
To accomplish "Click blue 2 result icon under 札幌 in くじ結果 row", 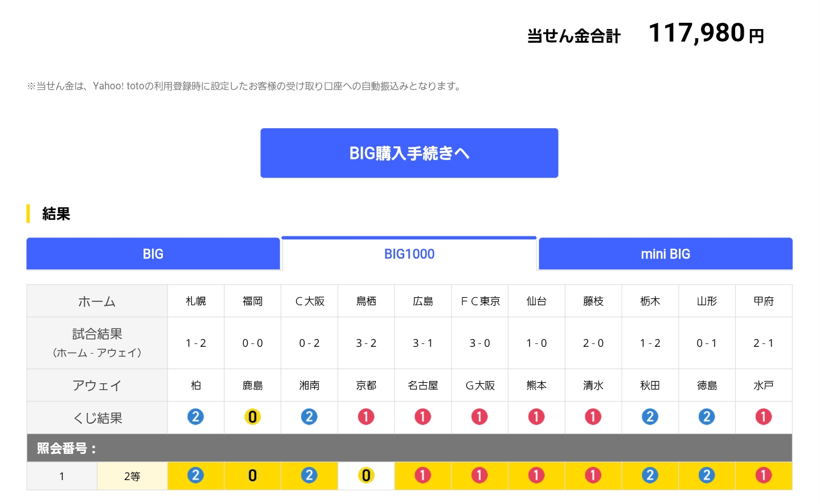I will coord(195,417).
